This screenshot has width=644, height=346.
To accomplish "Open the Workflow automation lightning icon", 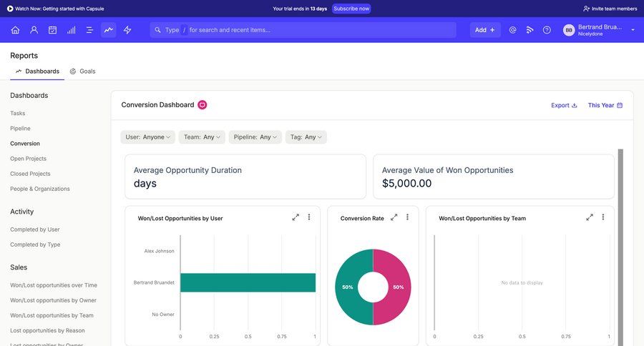I will [127, 30].
